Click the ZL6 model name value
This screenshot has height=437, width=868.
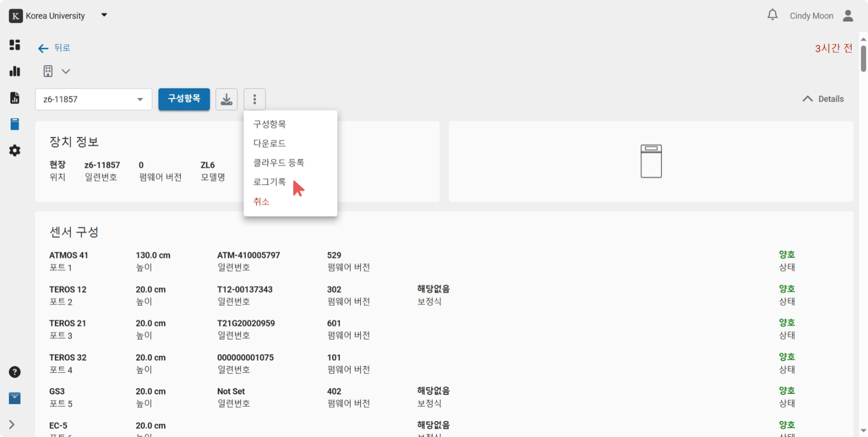pyautogui.click(x=208, y=165)
